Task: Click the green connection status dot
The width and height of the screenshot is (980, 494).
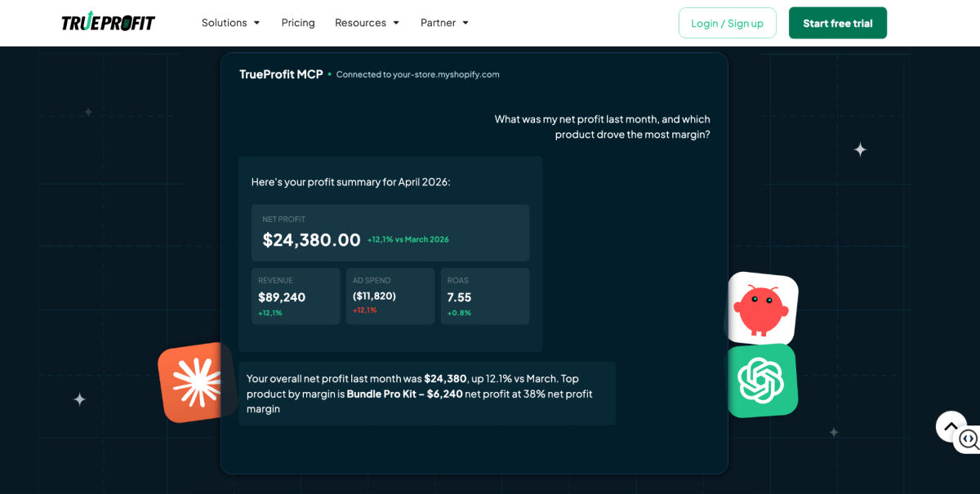Action: pos(329,74)
